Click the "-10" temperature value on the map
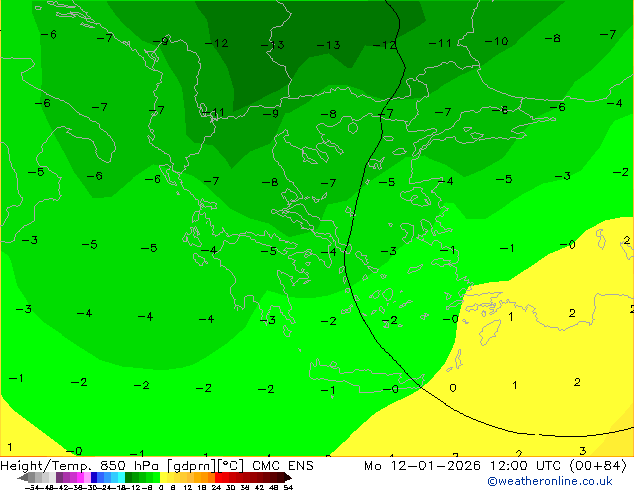Screen dimensions: 634x490 (496, 41)
